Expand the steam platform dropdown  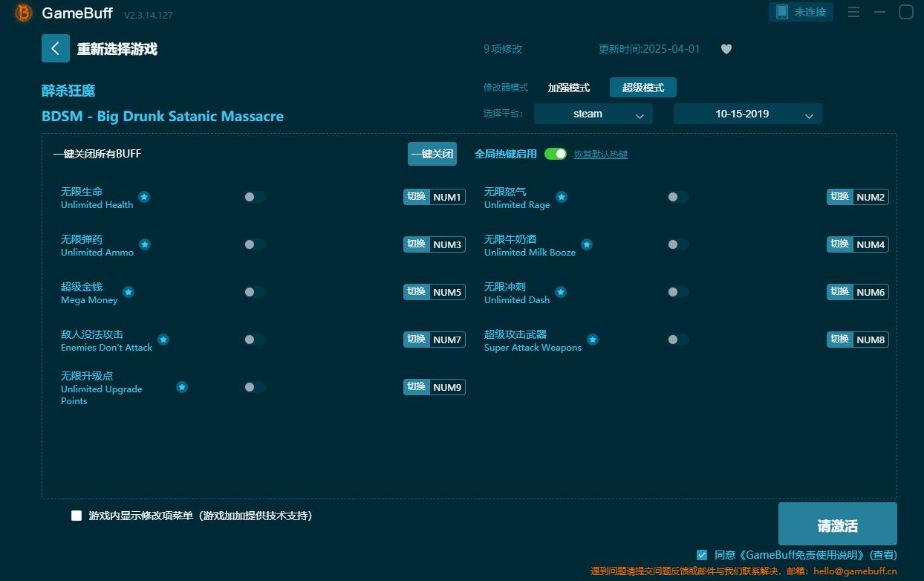tap(593, 114)
